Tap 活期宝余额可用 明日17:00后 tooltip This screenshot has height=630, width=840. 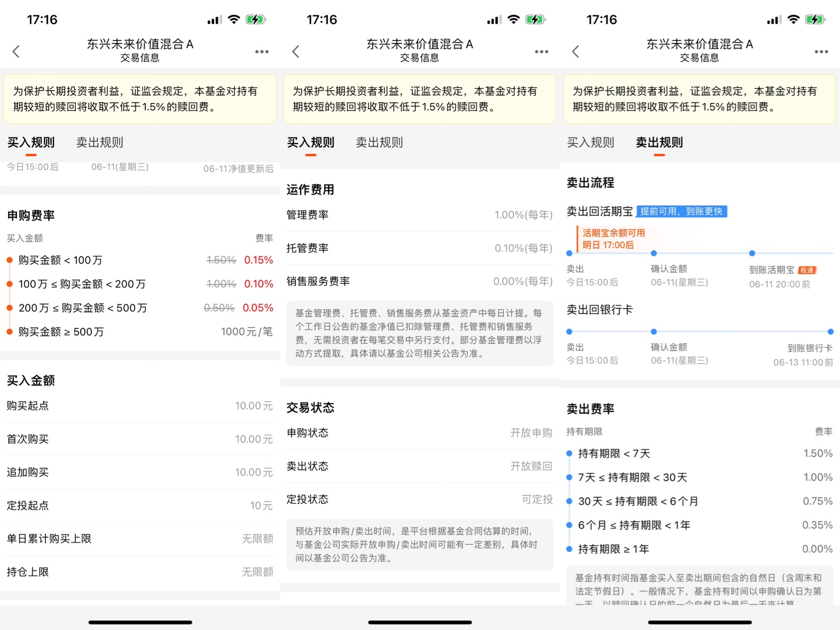point(614,239)
